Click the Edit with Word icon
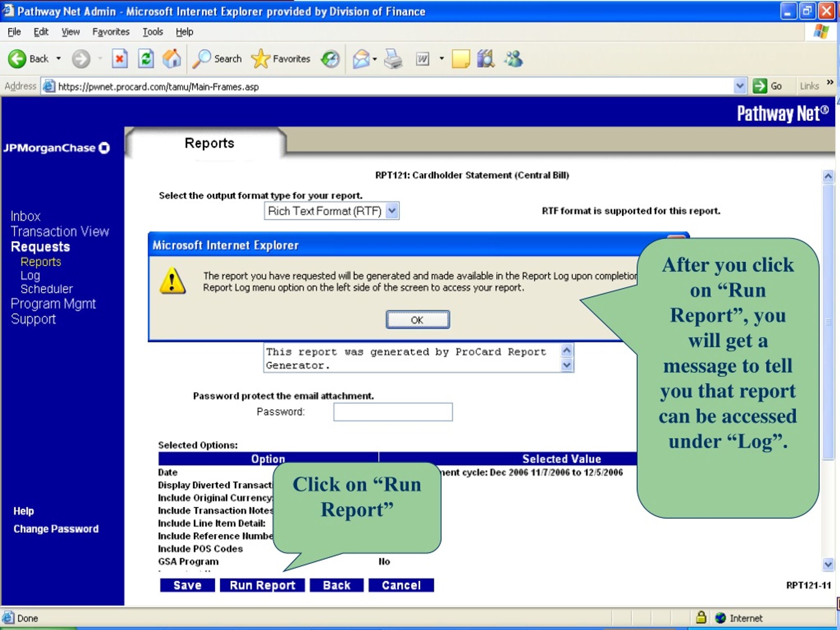 coord(422,59)
